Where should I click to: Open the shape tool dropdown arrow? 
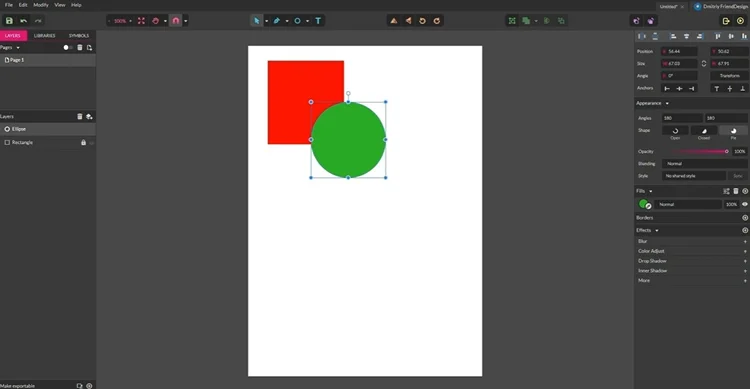coord(308,21)
